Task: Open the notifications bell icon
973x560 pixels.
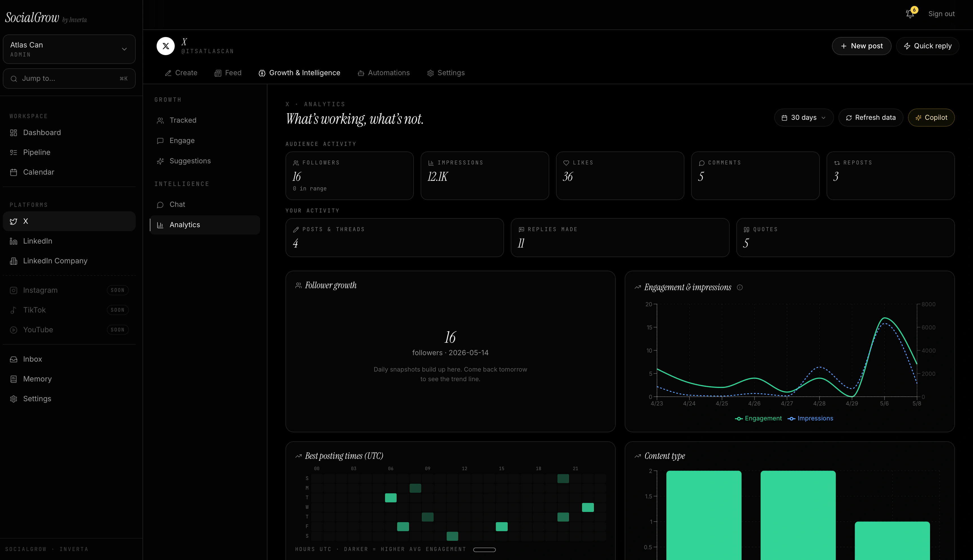Action: tap(910, 14)
